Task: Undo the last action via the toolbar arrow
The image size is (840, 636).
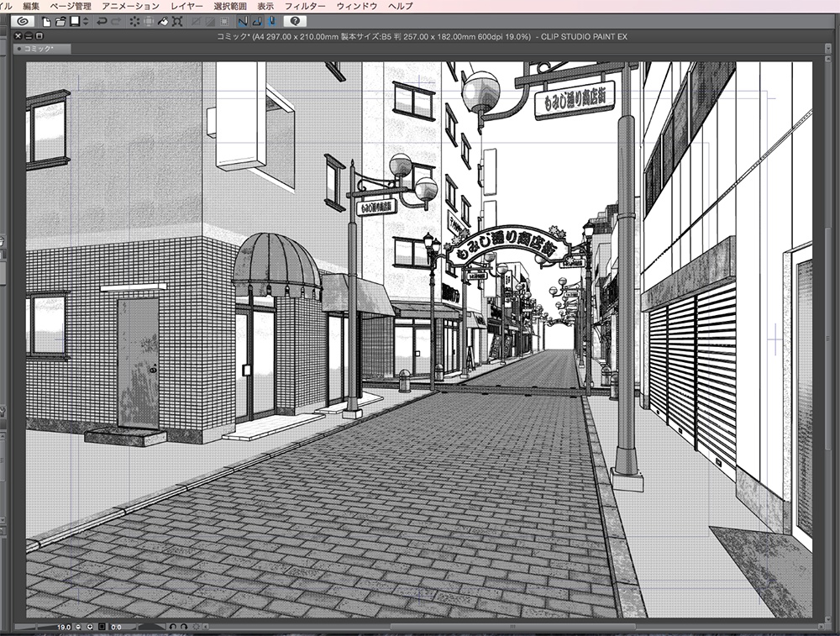Action: (101, 24)
